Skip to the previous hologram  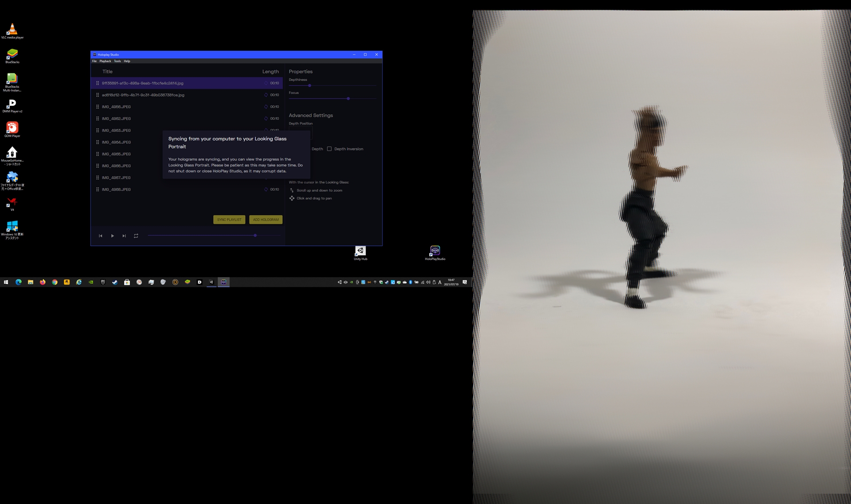click(101, 236)
